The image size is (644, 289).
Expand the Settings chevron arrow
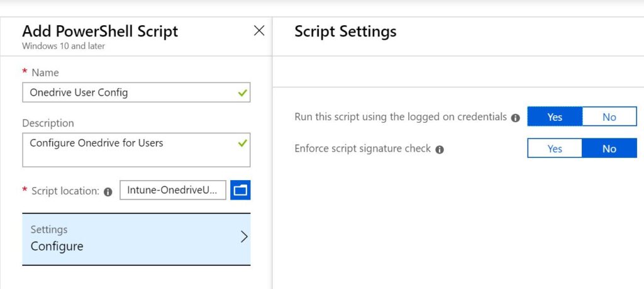pyautogui.click(x=244, y=237)
